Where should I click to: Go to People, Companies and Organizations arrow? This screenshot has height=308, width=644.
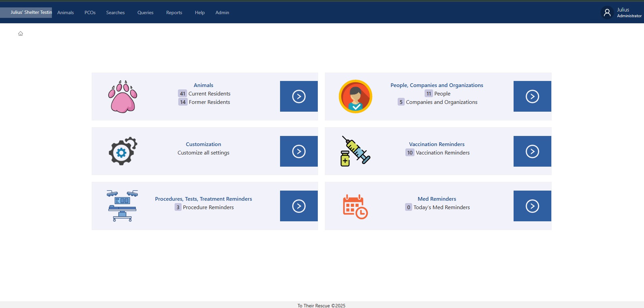tap(532, 96)
